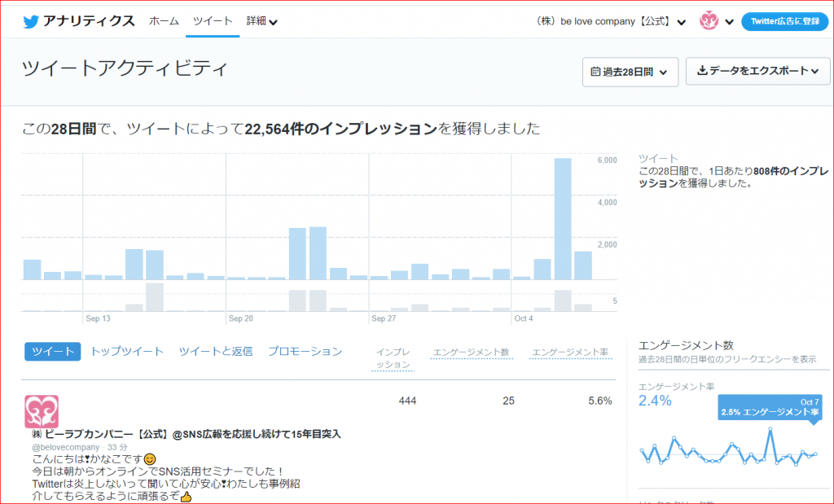
Task: Switch to the トップツイート tab
Action: (x=126, y=352)
